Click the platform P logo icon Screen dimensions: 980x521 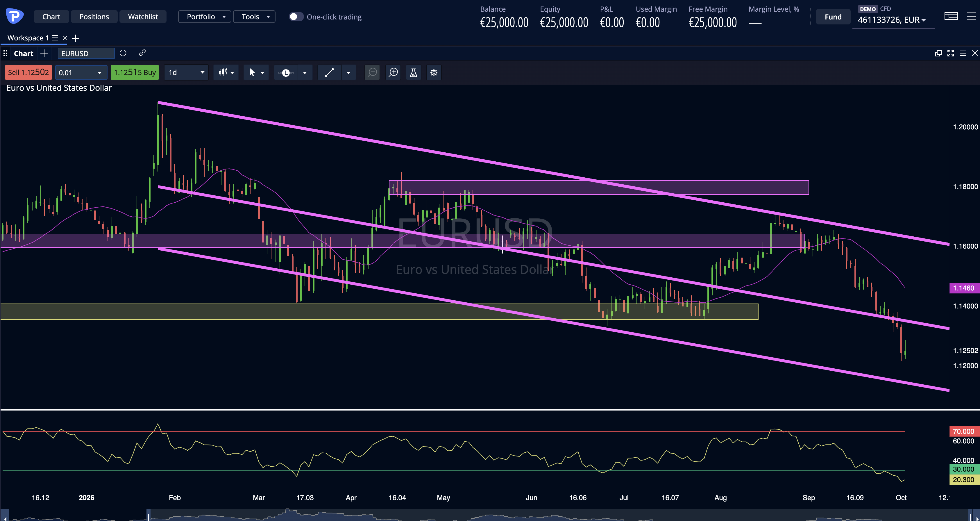tap(15, 16)
